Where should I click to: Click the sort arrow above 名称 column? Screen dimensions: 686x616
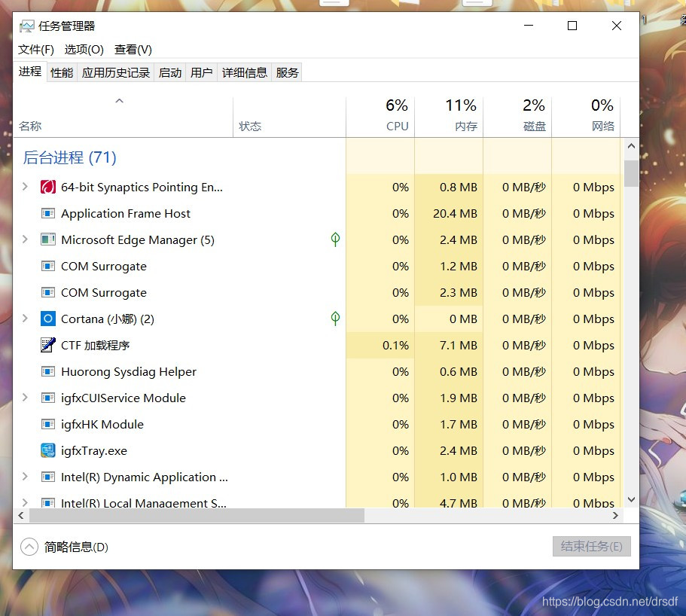119,101
